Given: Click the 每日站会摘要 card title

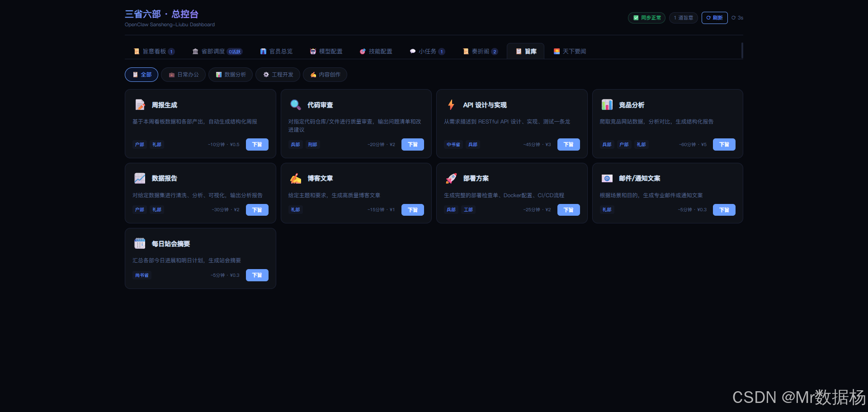Looking at the screenshot, I should point(171,244).
